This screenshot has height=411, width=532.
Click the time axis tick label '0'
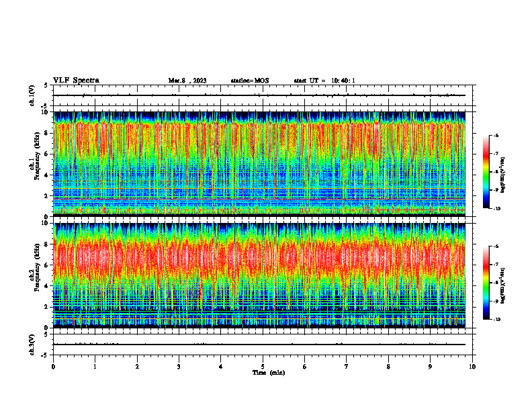[x=53, y=367]
